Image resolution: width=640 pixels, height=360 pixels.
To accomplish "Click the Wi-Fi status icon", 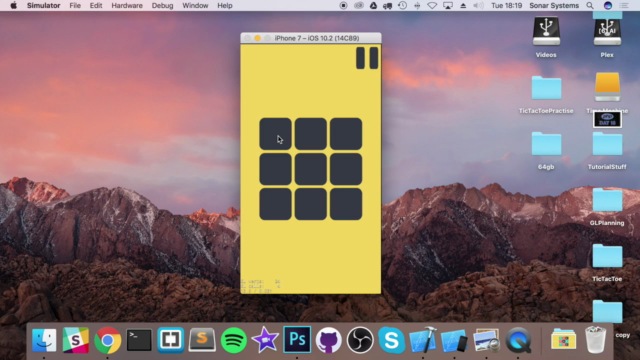I will (432, 6).
